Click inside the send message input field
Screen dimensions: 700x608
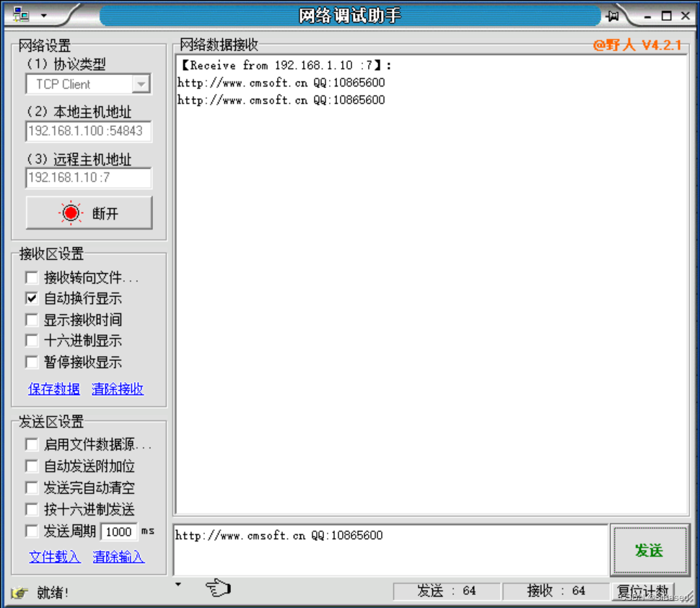click(390, 550)
